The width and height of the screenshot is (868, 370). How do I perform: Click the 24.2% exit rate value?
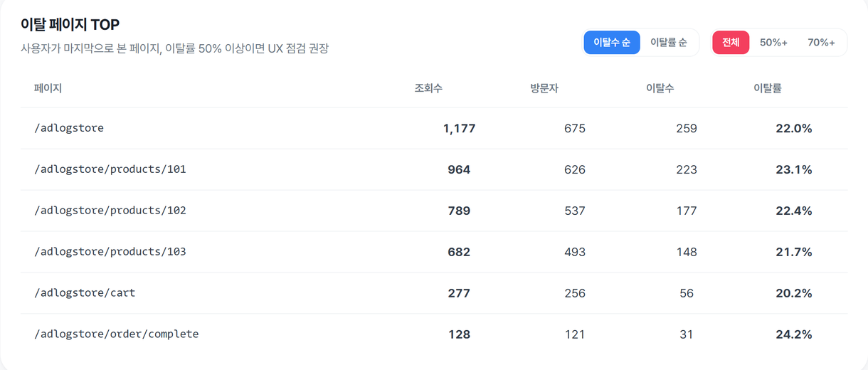[794, 334]
